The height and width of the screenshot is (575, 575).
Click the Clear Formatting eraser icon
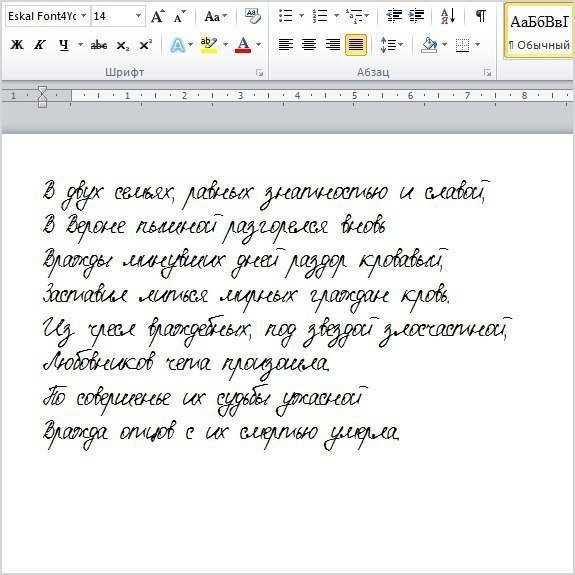pos(253,16)
